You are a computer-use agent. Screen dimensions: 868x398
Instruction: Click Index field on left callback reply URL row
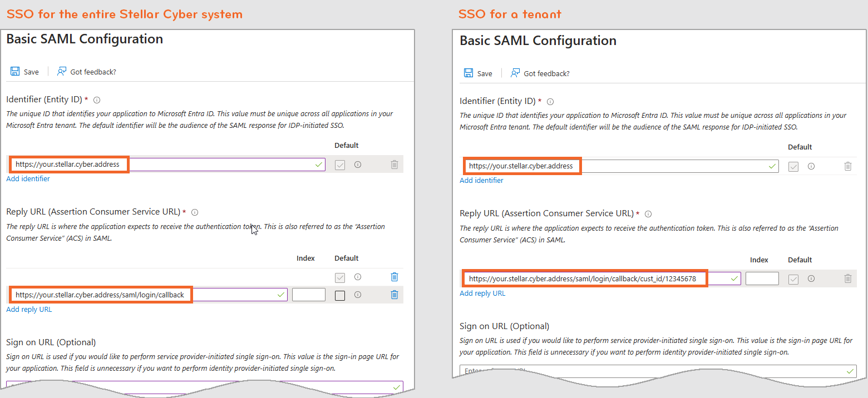click(x=308, y=295)
